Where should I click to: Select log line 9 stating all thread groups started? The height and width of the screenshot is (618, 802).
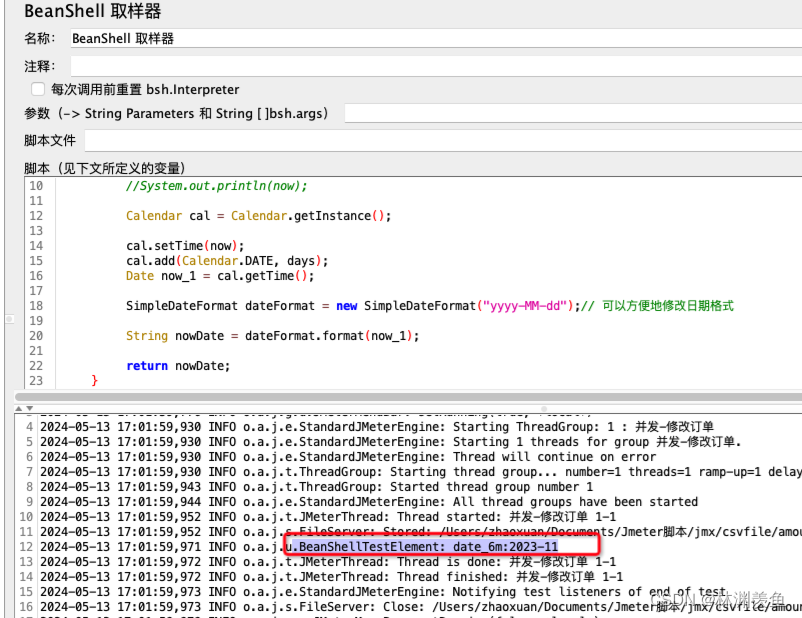pos(400,501)
